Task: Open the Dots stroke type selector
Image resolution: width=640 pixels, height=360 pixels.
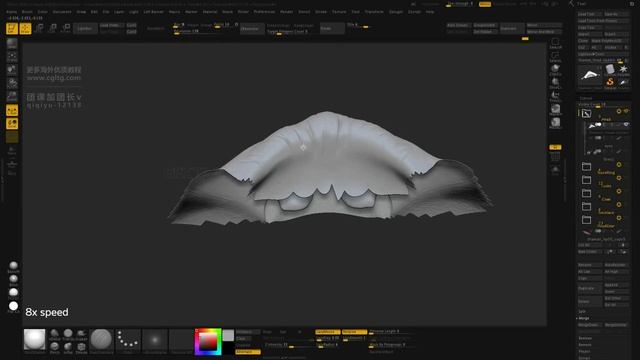Action: tap(128, 341)
